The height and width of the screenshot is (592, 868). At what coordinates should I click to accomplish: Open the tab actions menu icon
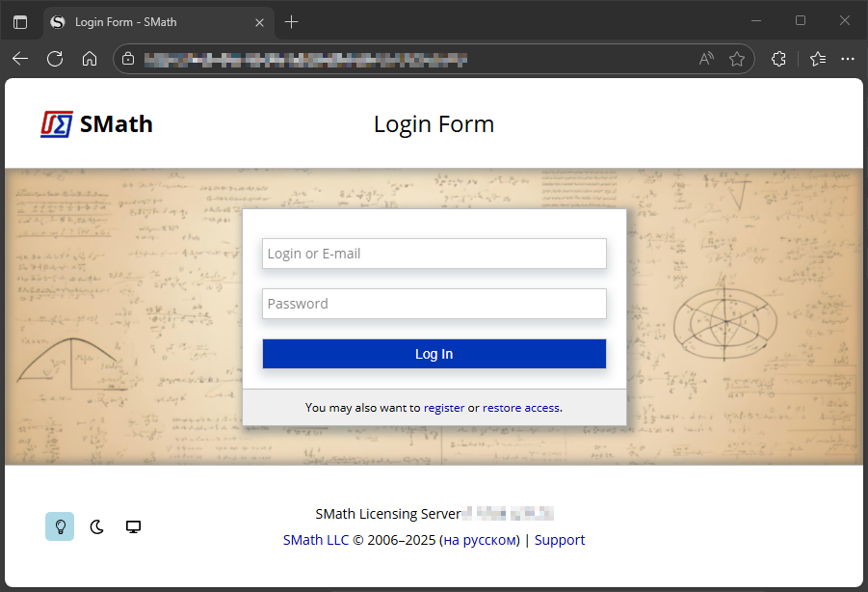(x=20, y=22)
